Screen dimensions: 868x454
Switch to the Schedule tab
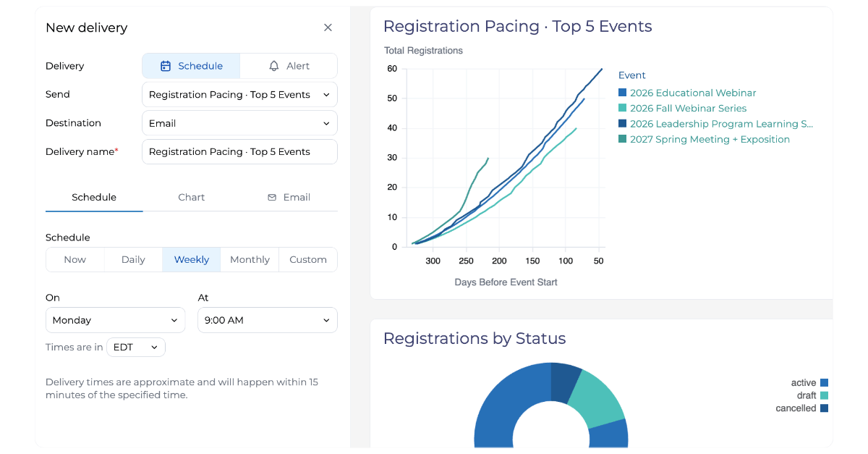[94, 197]
